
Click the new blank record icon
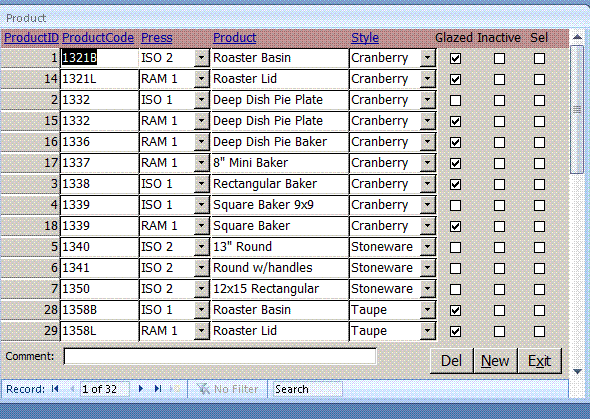point(175,389)
